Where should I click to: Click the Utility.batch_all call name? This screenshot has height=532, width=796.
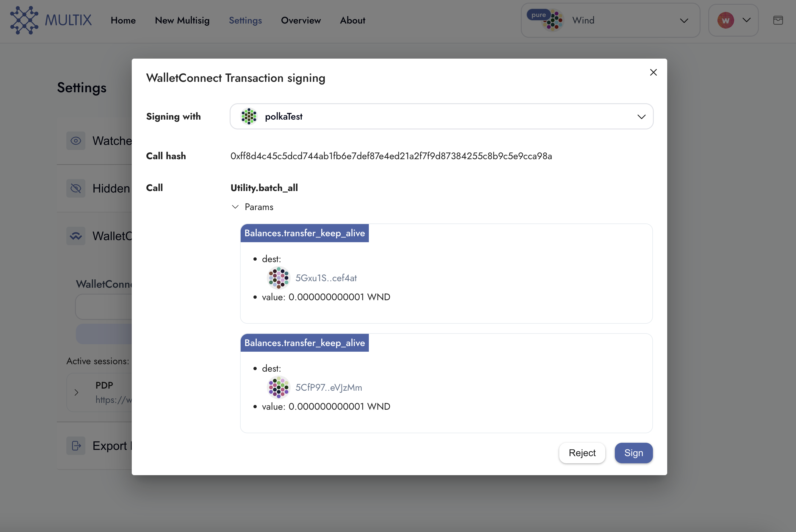[264, 188]
